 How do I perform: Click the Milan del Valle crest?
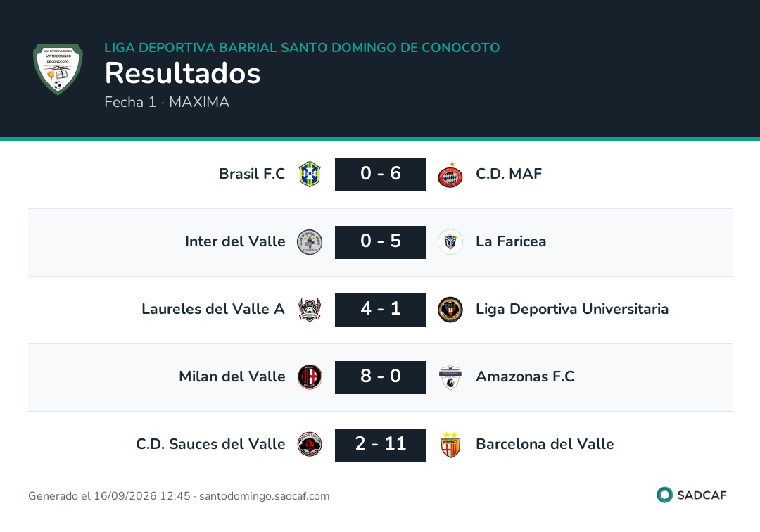(x=310, y=377)
